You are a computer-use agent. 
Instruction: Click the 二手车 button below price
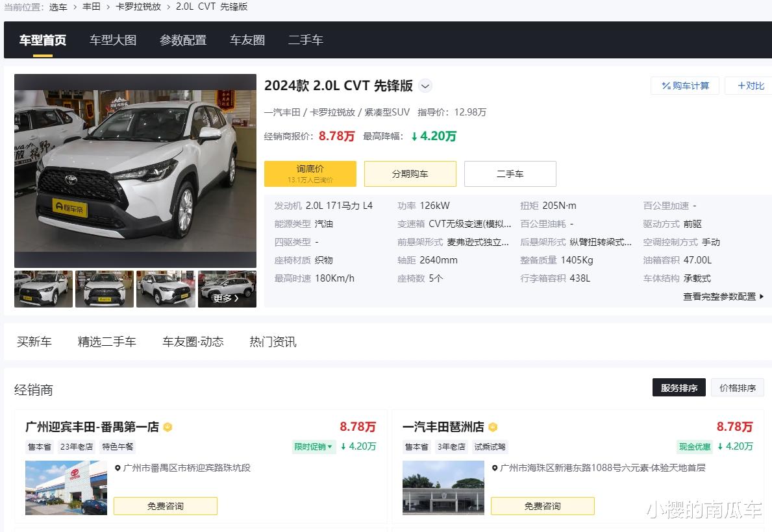[x=510, y=174]
